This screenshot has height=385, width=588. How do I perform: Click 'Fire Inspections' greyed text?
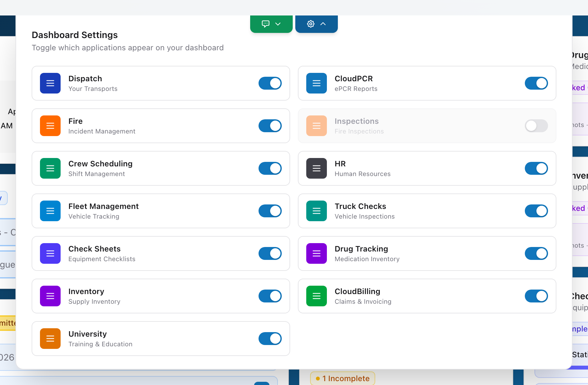point(359,131)
